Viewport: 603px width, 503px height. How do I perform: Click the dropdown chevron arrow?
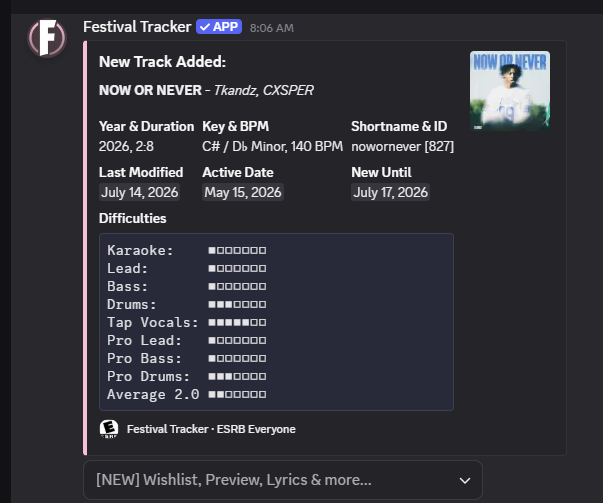(x=465, y=480)
